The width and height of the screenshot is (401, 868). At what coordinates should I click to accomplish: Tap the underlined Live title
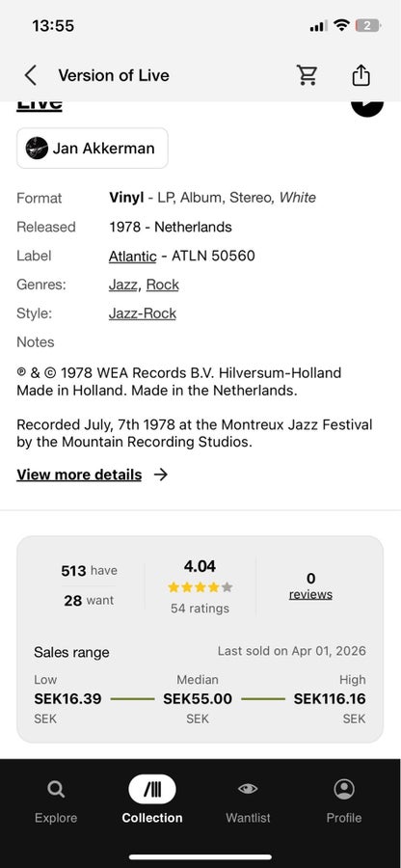40,106
